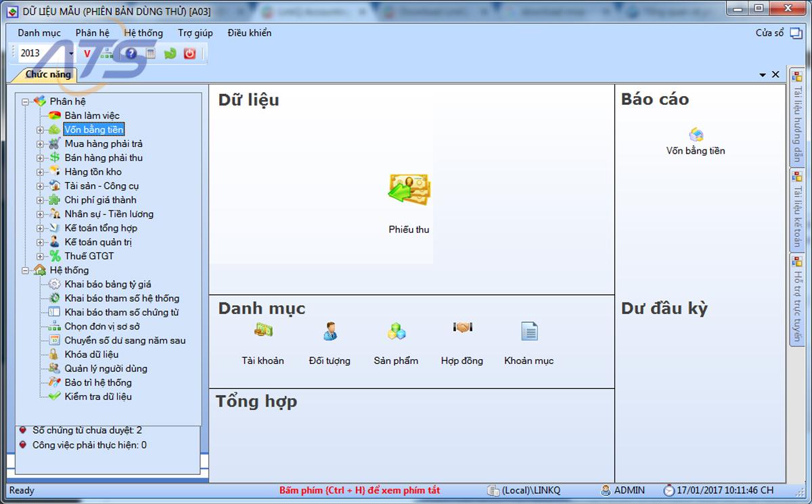
Task: Open the Sản phẩm catalog icon
Action: point(396,330)
